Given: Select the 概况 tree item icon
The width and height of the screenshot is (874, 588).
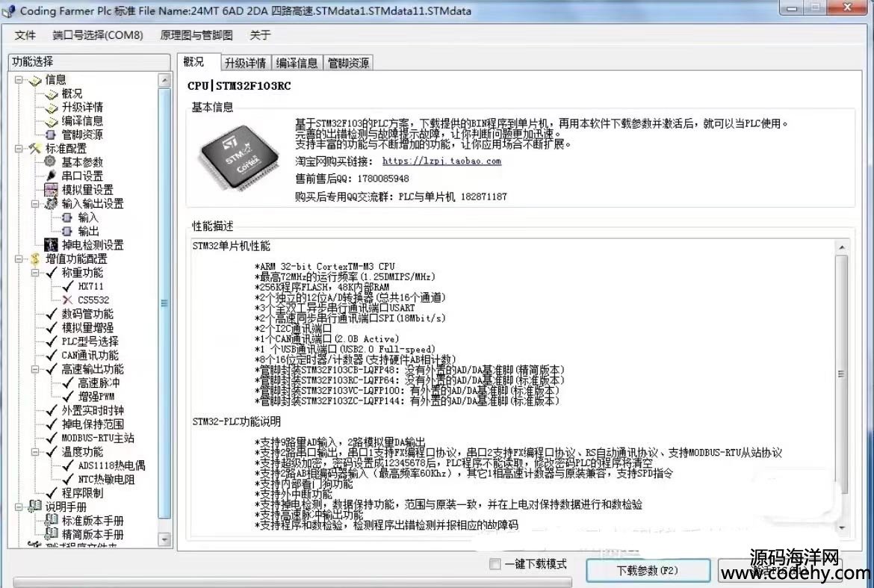Looking at the screenshot, I should point(52,93).
